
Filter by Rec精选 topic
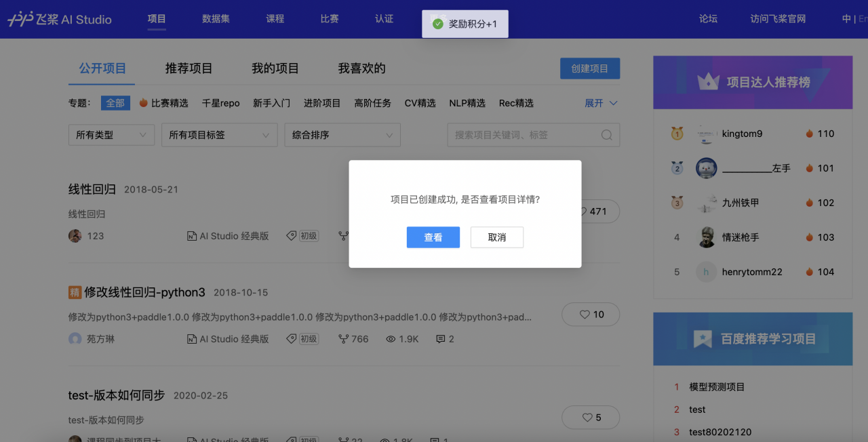pos(516,103)
